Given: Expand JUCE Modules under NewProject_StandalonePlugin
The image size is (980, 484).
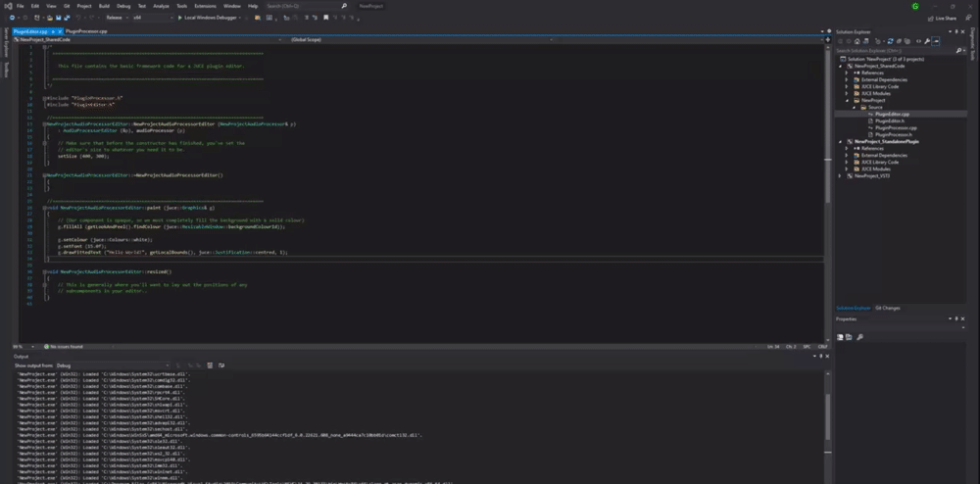Looking at the screenshot, I should pos(847,169).
